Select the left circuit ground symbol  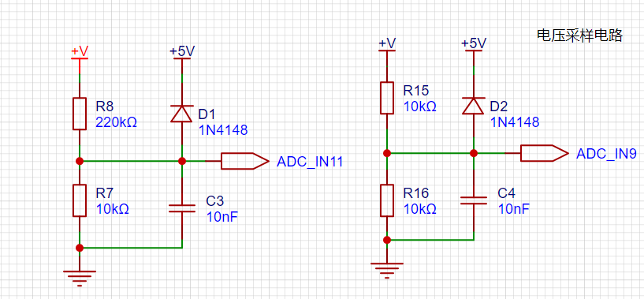click(80, 278)
